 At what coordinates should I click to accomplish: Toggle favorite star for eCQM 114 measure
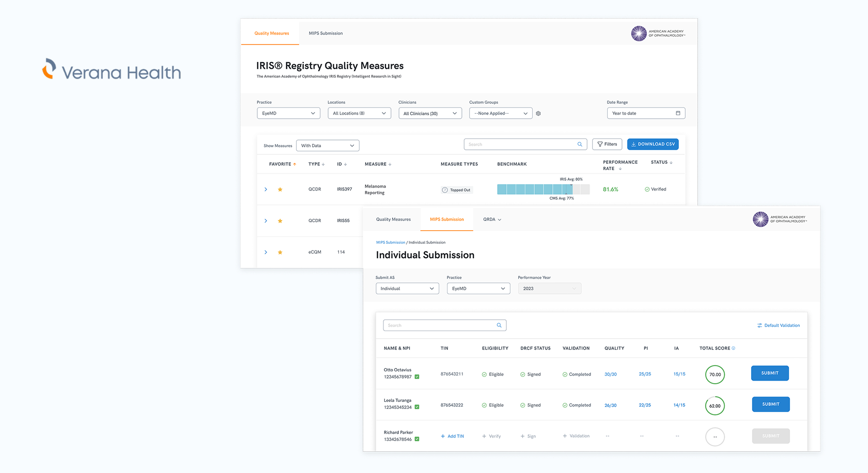pos(280,253)
